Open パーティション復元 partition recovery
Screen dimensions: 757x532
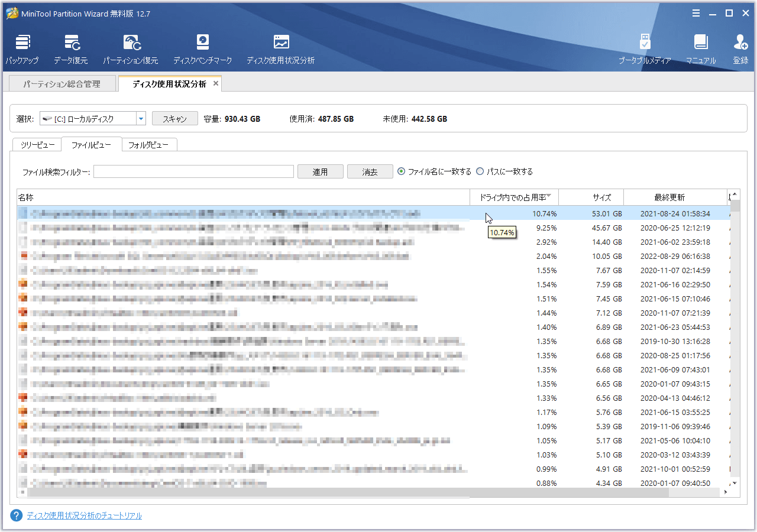click(x=131, y=48)
